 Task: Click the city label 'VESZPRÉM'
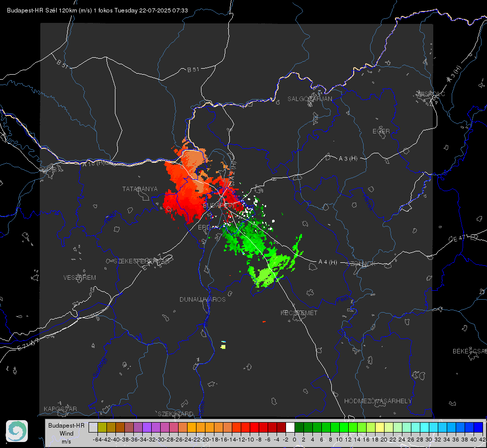80,278
